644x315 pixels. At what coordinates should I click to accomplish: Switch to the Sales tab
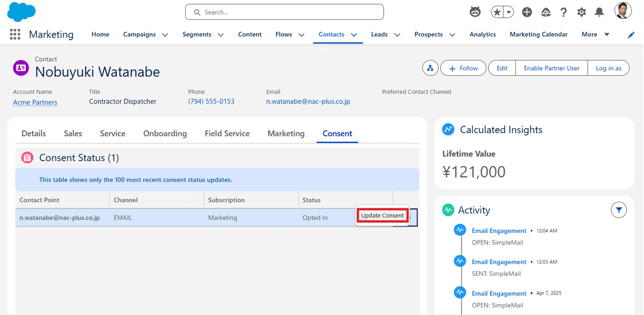coord(73,134)
